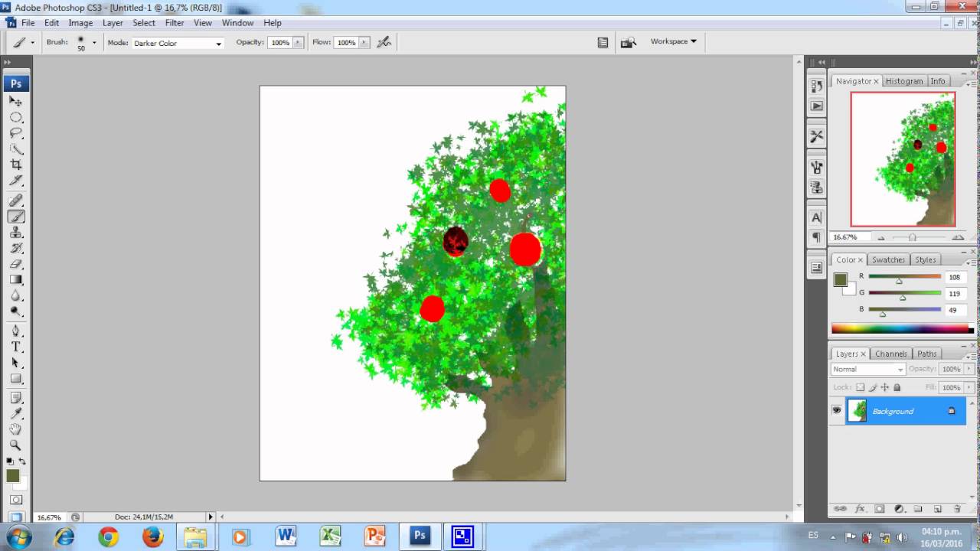The width and height of the screenshot is (980, 551).
Task: Toggle lock all option
Action: 897,388
